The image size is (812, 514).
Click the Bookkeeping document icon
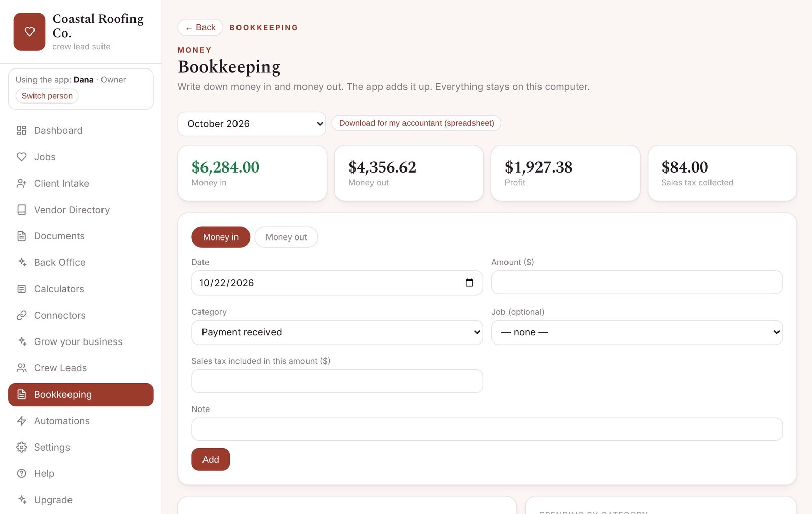[x=21, y=394]
